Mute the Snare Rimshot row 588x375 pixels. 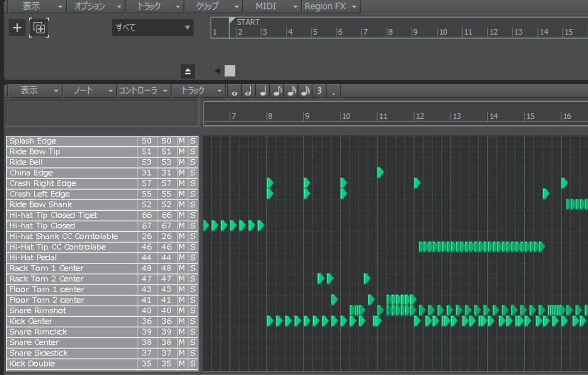(x=182, y=310)
